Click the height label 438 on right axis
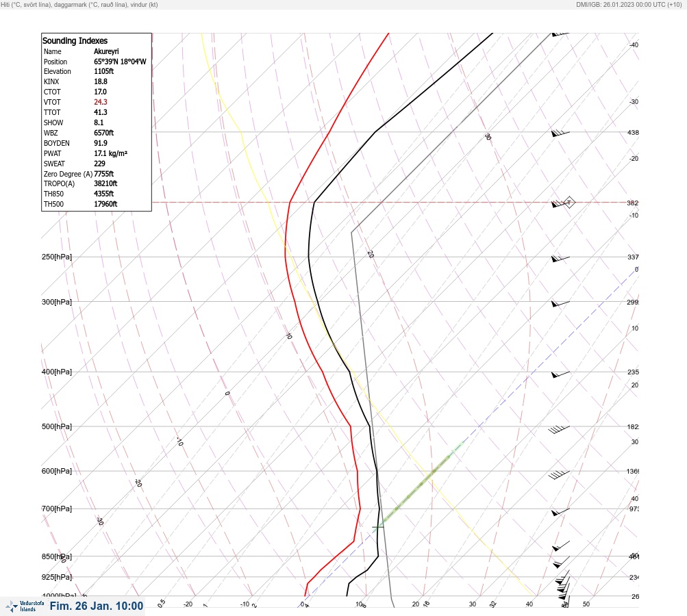The height and width of the screenshot is (616, 687). coord(633,132)
